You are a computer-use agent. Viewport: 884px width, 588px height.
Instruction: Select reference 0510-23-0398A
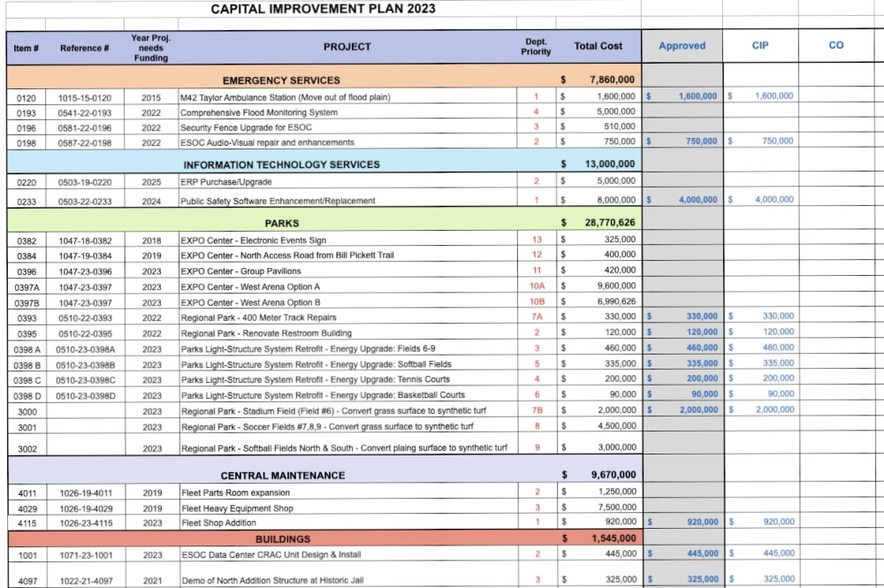(x=85, y=349)
